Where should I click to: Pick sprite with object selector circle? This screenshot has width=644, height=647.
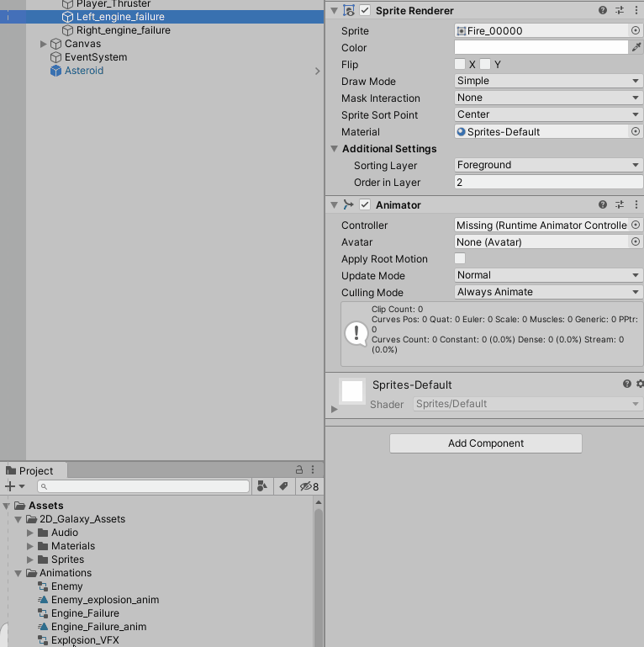click(636, 30)
